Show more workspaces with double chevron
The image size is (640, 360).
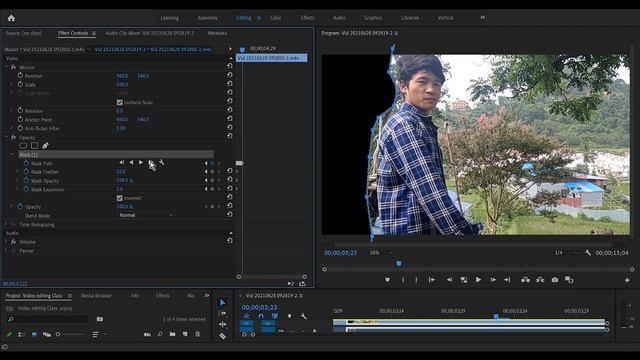pyautogui.click(x=483, y=18)
